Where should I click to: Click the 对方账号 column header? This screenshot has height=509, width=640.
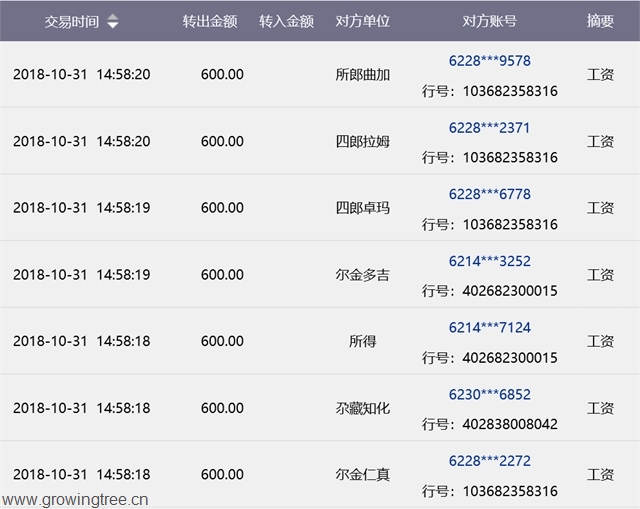click(490, 21)
